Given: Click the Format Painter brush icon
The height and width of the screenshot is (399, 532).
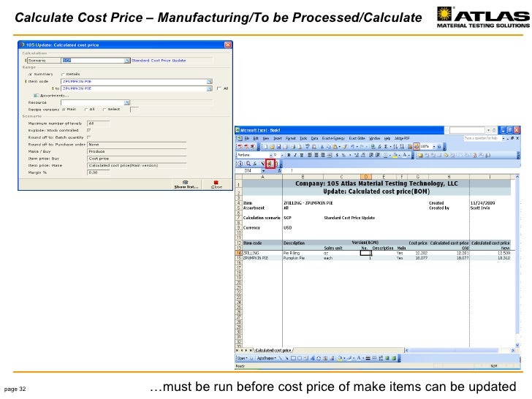Looking at the screenshot, I should [344, 147].
